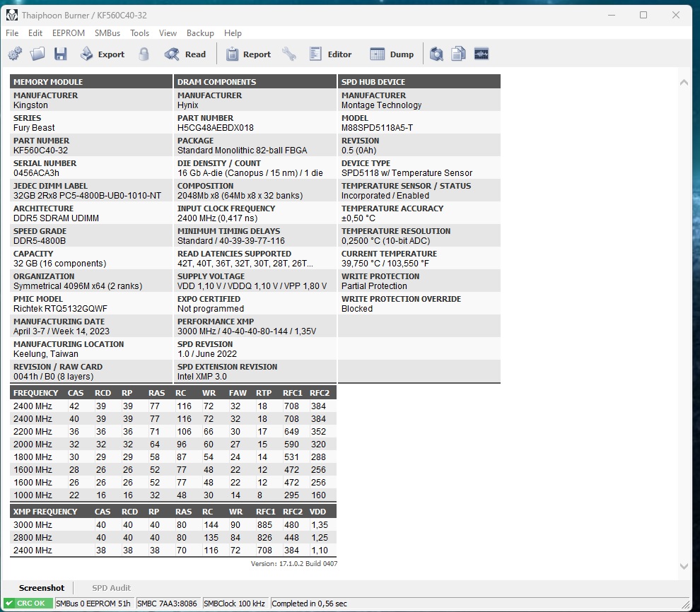The image size is (700, 612).
Task: Click the SPD HUB DEVICE column header
Action: coord(419,82)
